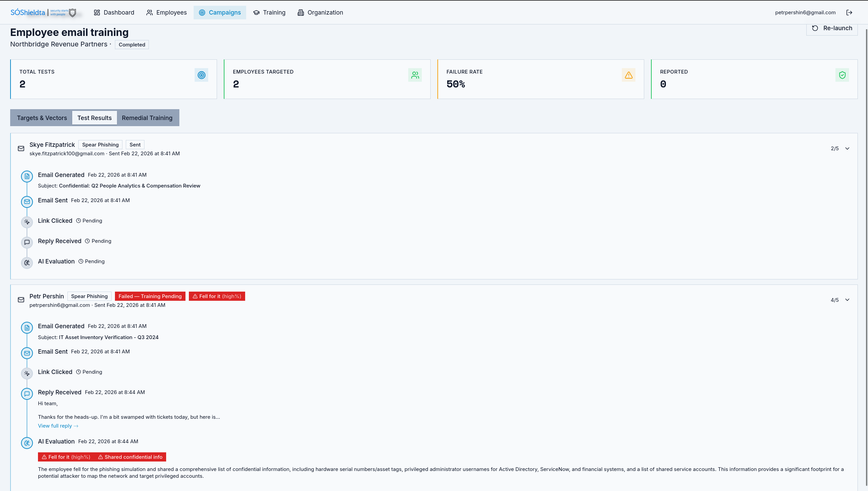Switch to the Targets & Vectors tab
Image resolution: width=868 pixels, height=491 pixels.
42,118
